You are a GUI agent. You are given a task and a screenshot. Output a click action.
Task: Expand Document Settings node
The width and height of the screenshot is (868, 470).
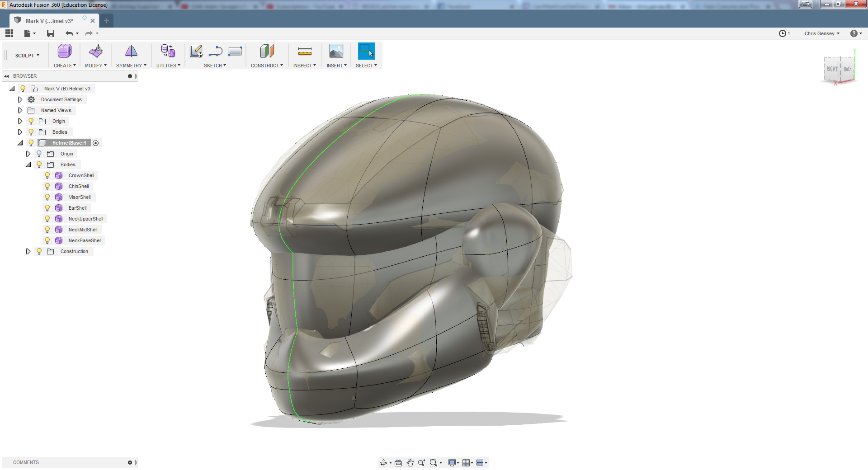(x=20, y=99)
